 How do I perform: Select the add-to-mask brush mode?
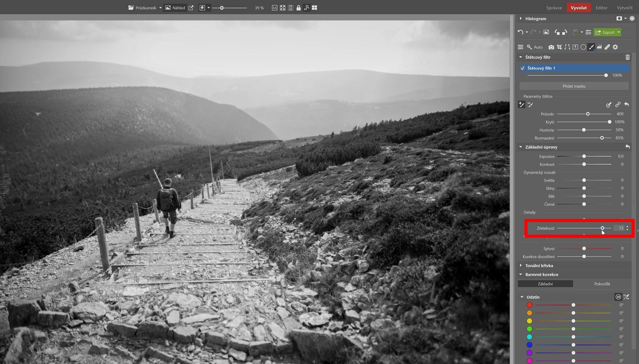[521, 105]
